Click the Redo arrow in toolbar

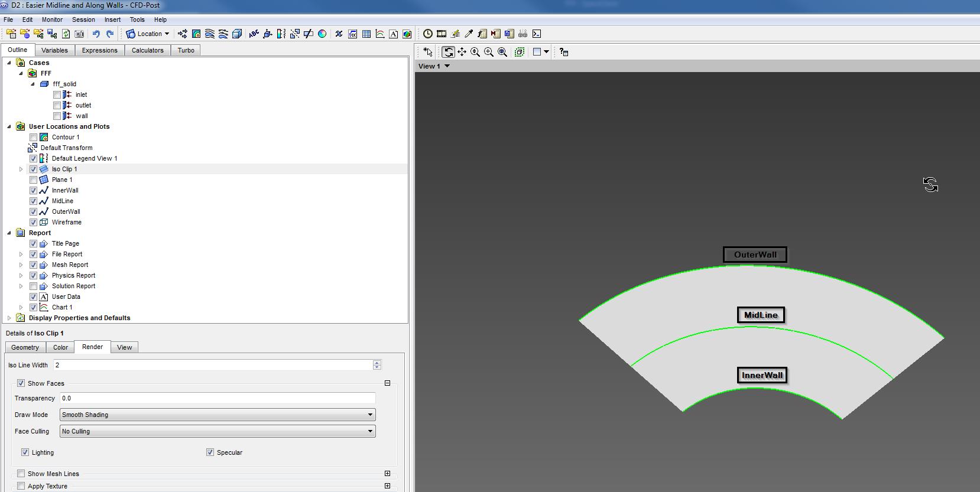tap(109, 34)
